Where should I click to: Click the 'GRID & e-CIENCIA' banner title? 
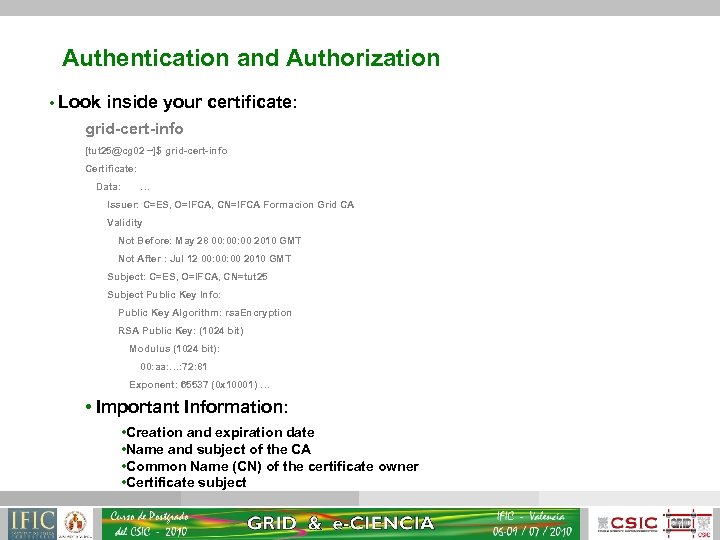pyautogui.click(x=340, y=523)
